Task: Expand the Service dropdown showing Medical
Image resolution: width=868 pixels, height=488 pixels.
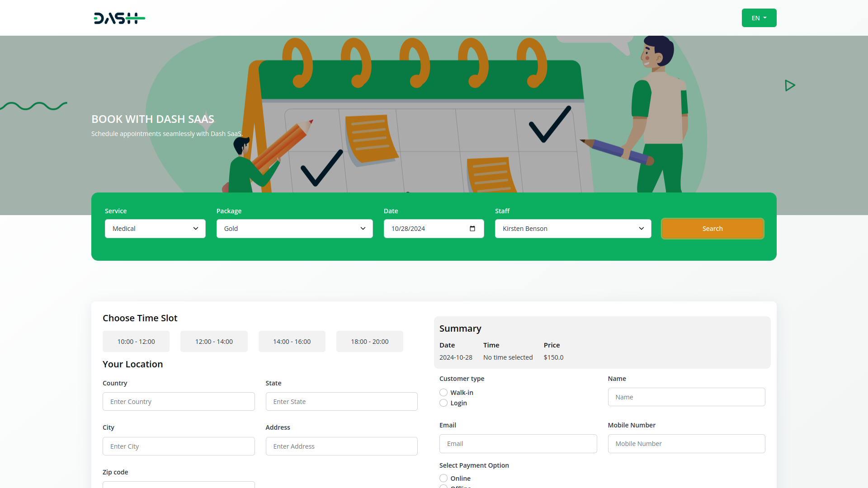Action: tap(155, 229)
